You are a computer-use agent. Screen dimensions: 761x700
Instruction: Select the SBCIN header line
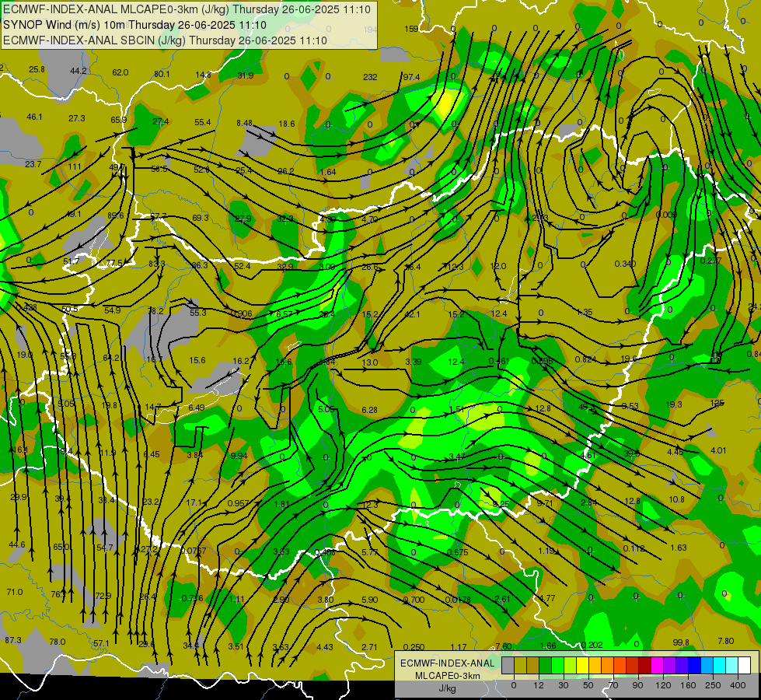tap(165, 40)
